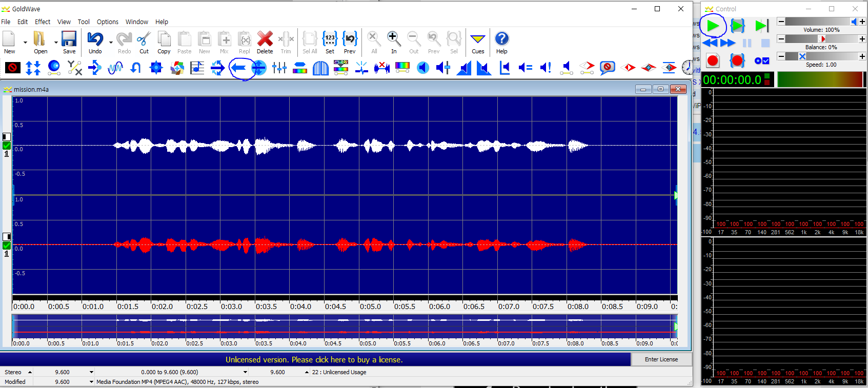The image size is (868, 388).
Task: Expand the New button dropdown arrow
Action: (x=25, y=43)
